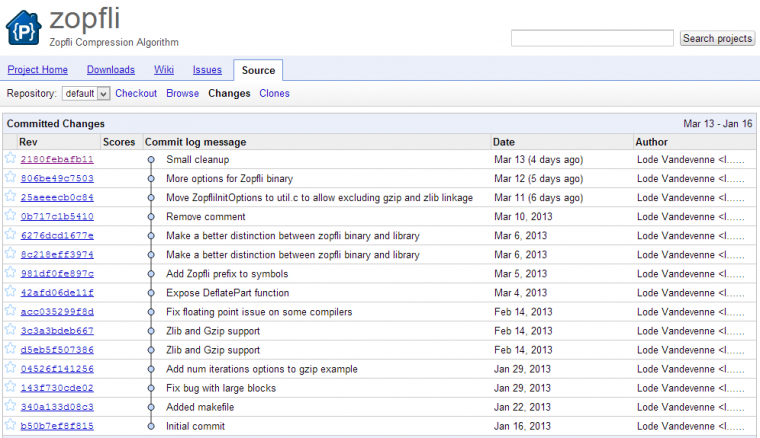Open revision link 8c218eff3974

pos(57,255)
